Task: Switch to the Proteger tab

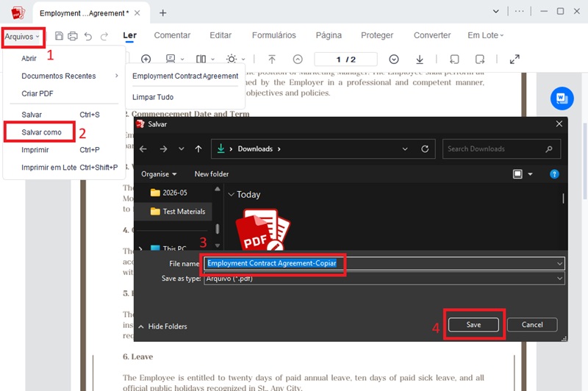Action: pyautogui.click(x=377, y=35)
